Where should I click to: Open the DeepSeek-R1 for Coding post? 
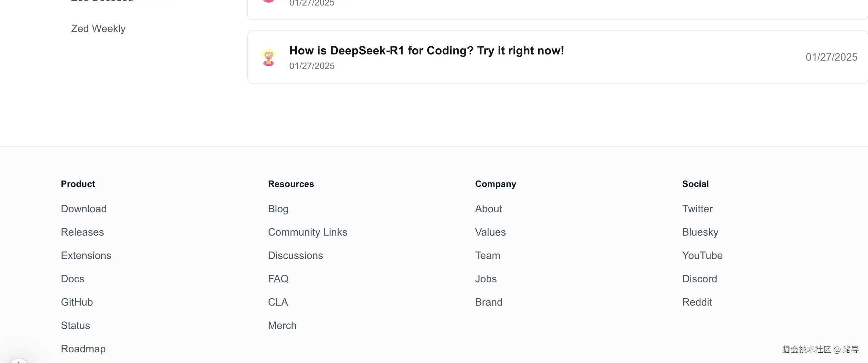click(426, 51)
